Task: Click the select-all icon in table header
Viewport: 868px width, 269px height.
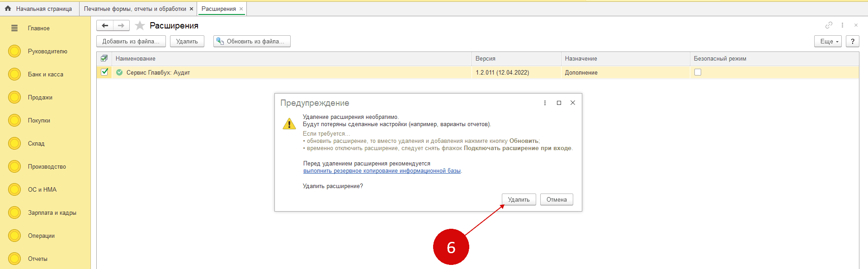Action: tap(104, 58)
